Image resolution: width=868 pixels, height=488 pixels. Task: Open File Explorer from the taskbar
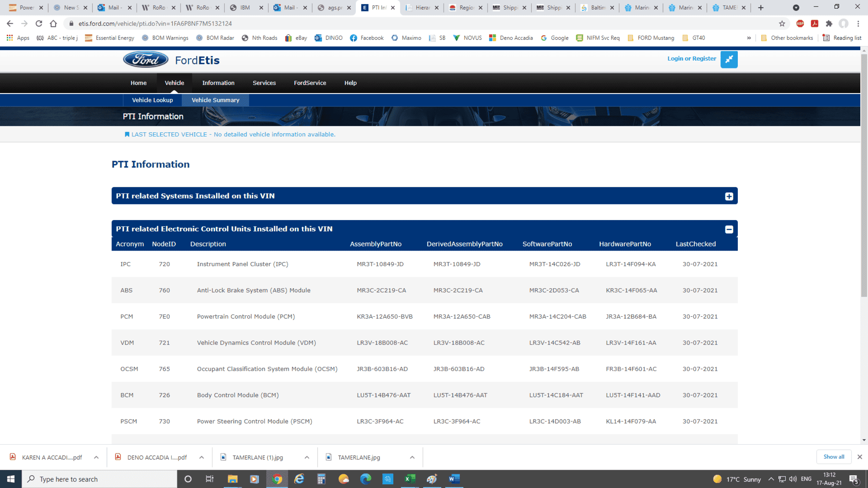pos(233,479)
